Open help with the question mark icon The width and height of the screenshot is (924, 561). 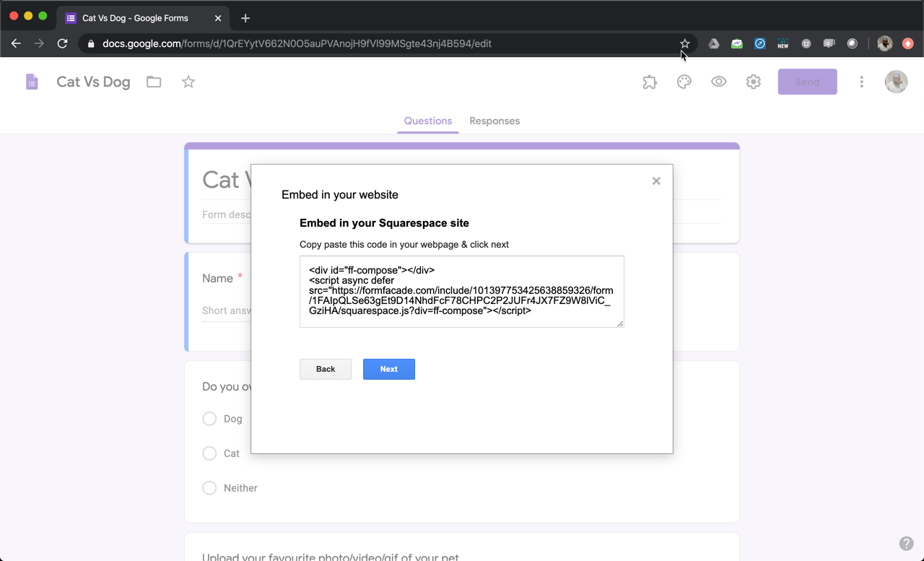(x=906, y=543)
